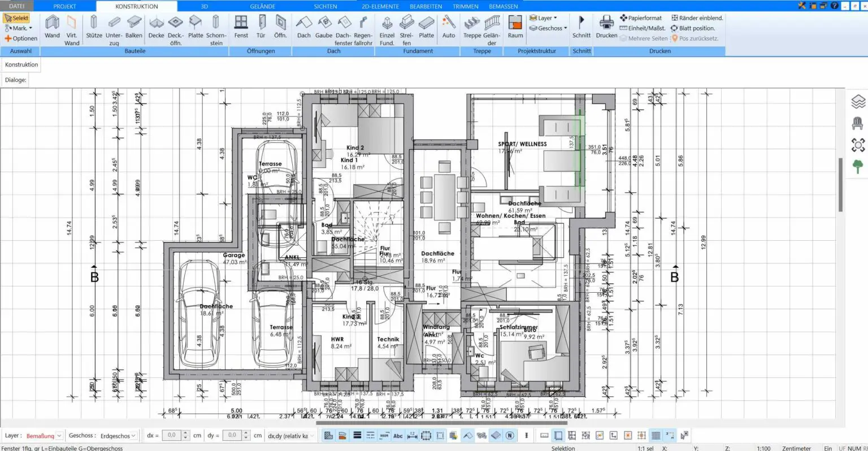Switch to the GELÄNDE ribbon tab
This screenshot has width=868, height=451.
262,6
